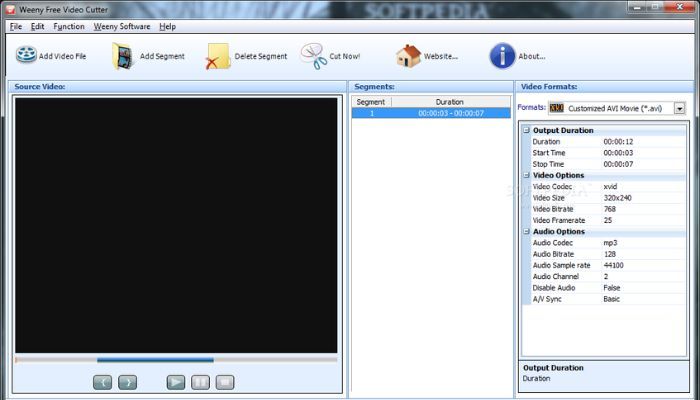The height and width of the screenshot is (400, 700).
Task: Click the source video preview area
Action: (176, 225)
